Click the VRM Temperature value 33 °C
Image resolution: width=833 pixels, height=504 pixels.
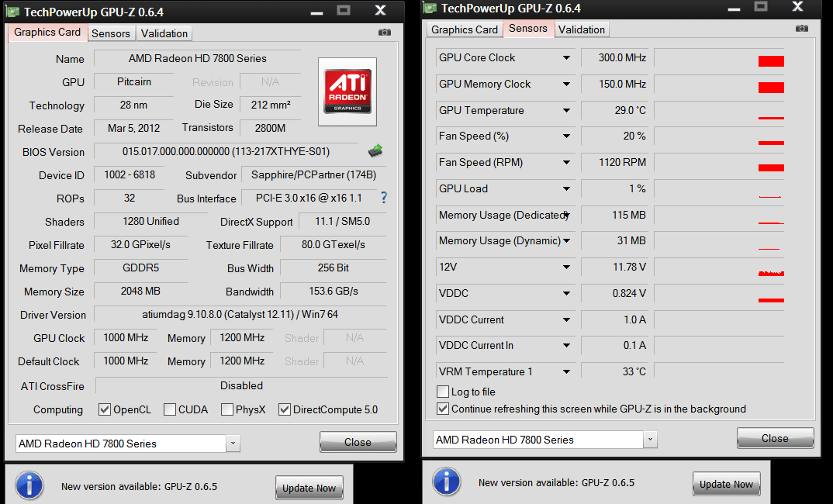pyautogui.click(x=616, y=371)
